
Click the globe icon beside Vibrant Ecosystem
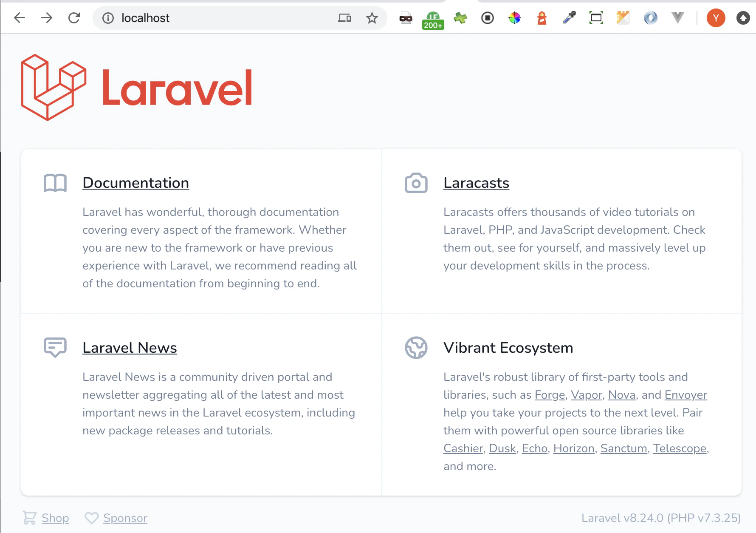pos(416,348)
